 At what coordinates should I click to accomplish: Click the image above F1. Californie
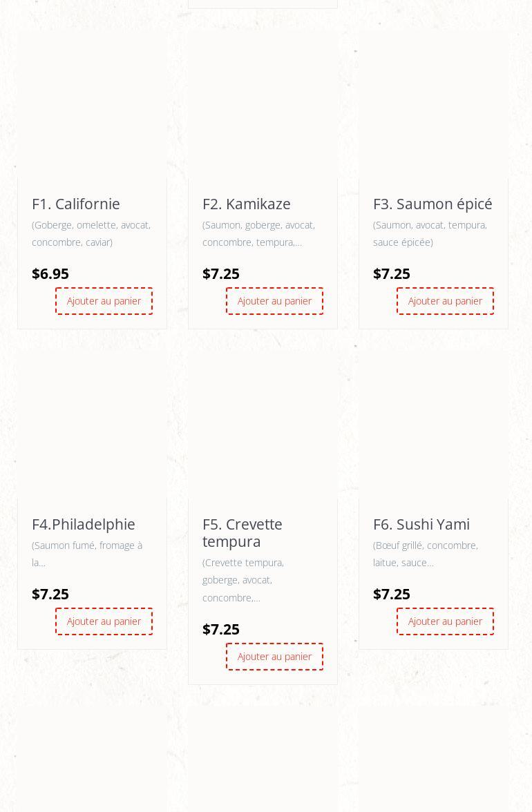pos(92,104)
